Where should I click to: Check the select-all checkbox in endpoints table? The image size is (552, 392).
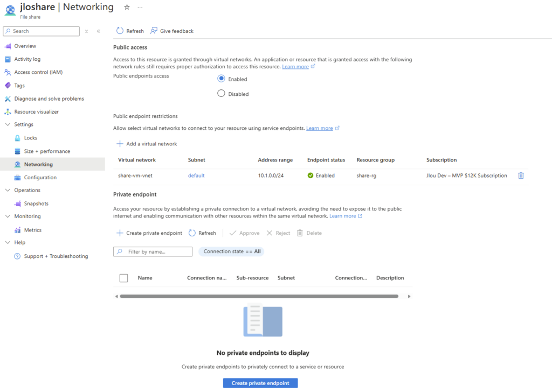123,278
